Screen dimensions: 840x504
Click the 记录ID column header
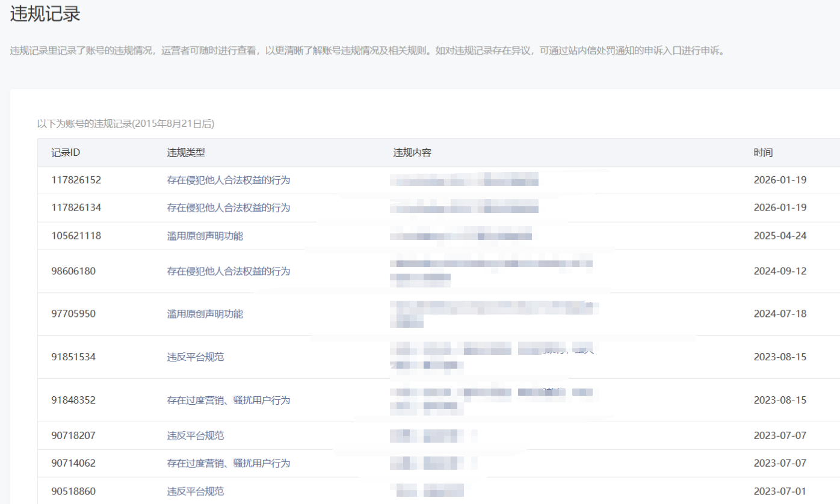click(66, 153)
